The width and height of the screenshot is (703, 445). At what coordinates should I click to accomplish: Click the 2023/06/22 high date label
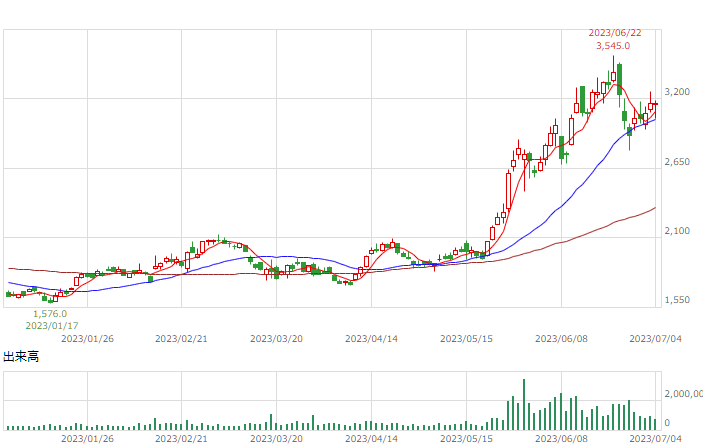(615, 33)
